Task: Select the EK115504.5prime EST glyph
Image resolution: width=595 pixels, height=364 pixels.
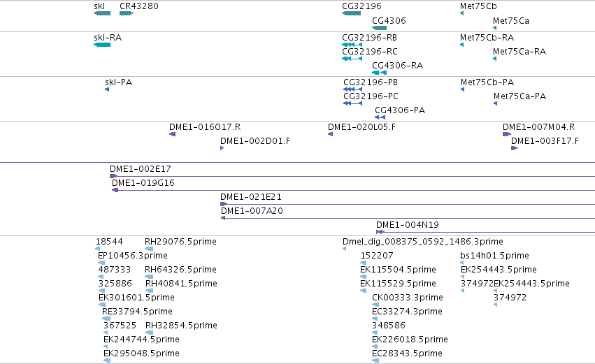Action: click(363, 277)
